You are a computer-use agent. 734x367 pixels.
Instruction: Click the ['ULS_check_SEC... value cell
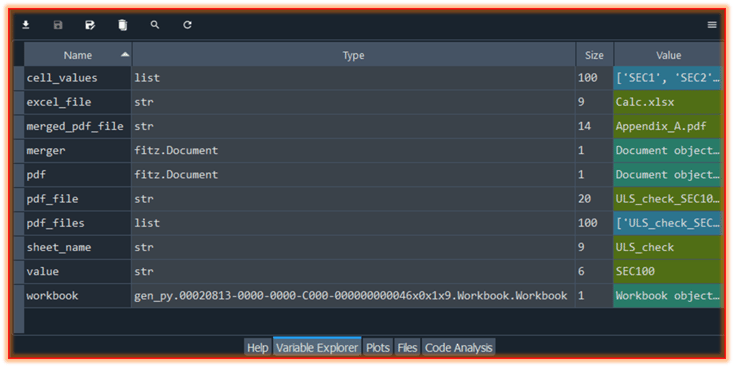coord(668,223)
